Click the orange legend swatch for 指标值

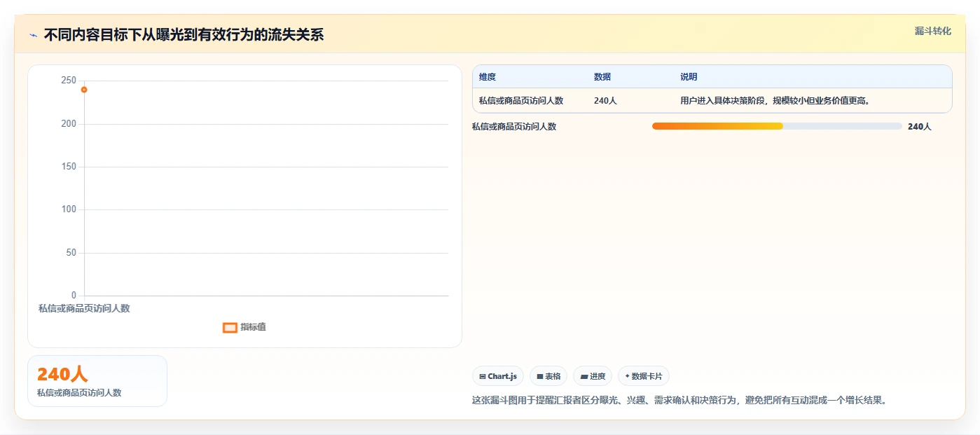coord(230,327)
